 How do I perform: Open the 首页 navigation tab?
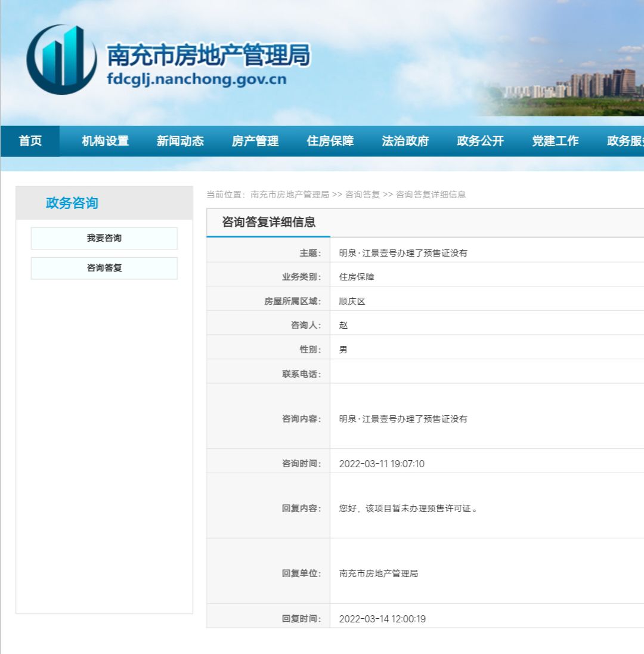click(30, 141)
